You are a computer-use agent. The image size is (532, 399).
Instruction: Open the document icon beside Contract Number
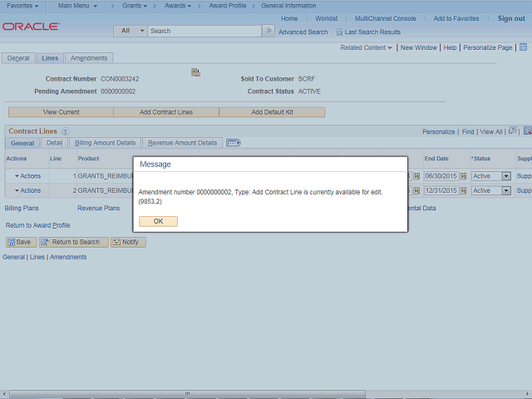195,72
